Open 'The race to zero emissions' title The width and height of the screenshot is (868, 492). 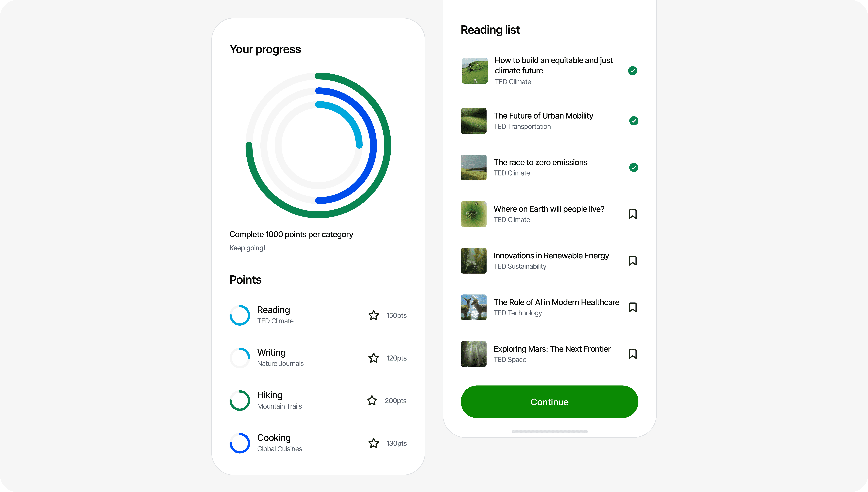pos(540,163)
